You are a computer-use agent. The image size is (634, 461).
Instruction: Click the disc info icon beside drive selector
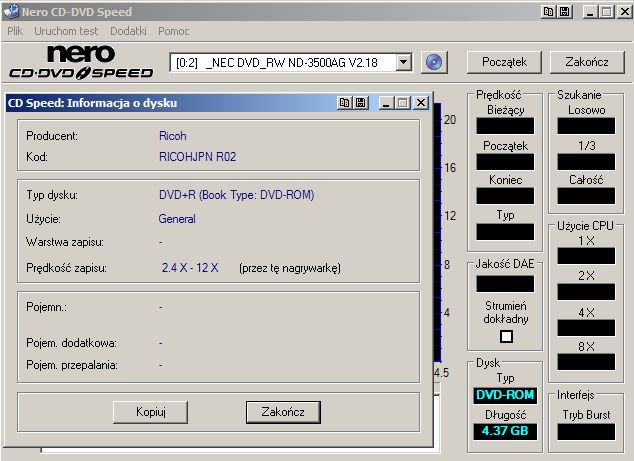coord(434,62)
